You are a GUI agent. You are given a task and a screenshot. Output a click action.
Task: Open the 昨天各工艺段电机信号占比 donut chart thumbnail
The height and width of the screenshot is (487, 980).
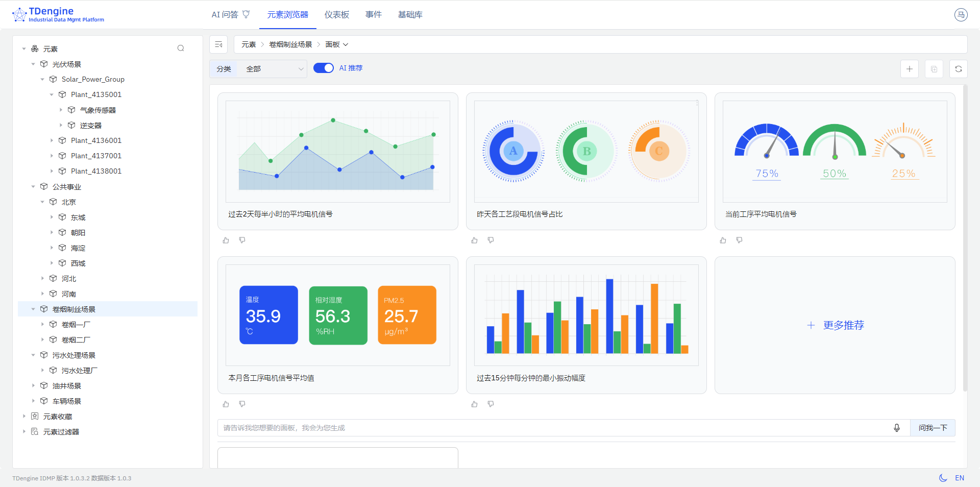(x=586, y=152)
